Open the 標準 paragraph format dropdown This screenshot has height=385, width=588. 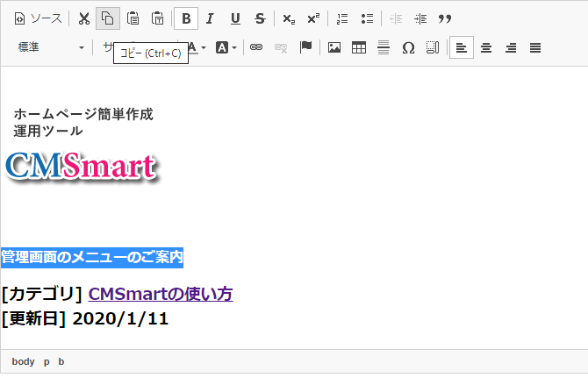pos(51,47)
